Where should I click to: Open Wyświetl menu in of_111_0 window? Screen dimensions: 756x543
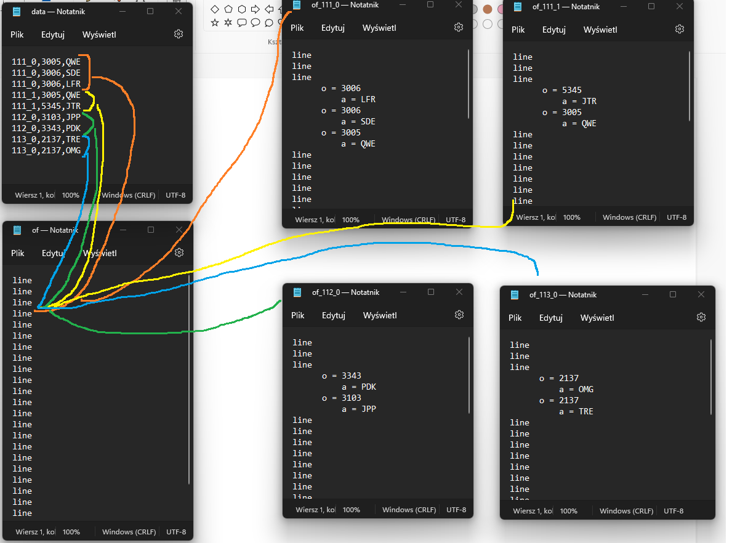[379, 28]
